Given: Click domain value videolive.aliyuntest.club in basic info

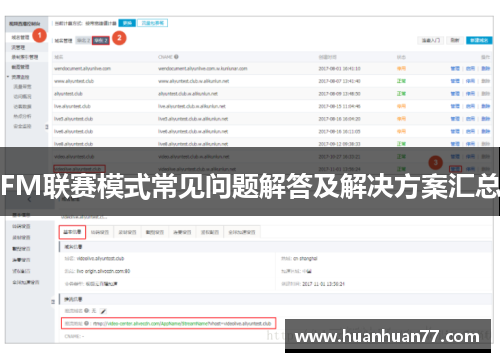Looking at the screenshot, I should pyautogui.click(x=100, y=258).
